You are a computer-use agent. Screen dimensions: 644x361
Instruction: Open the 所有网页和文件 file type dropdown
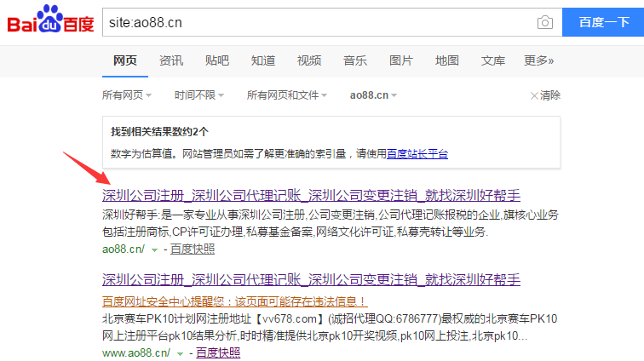click(287, 95)
